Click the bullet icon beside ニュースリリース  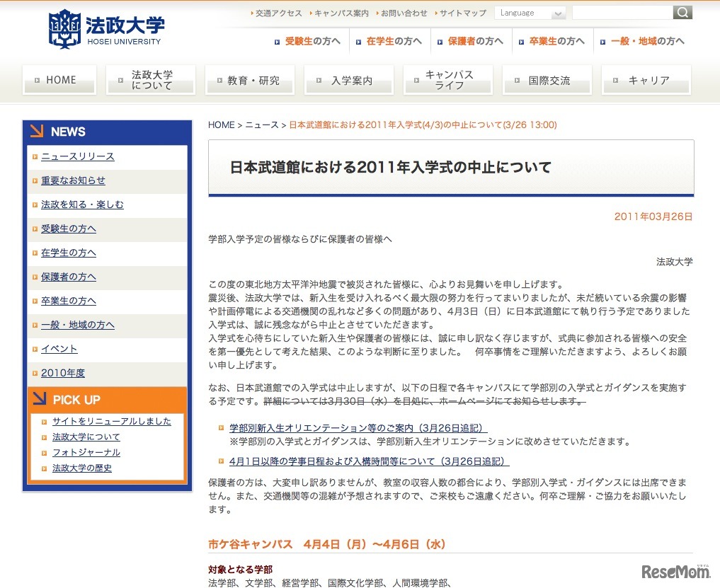point(35,157)
